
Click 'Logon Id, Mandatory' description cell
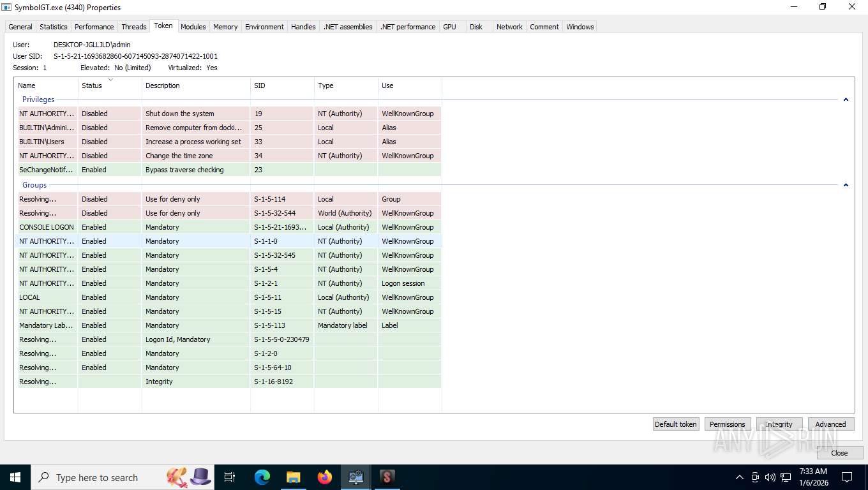point(196,339)
